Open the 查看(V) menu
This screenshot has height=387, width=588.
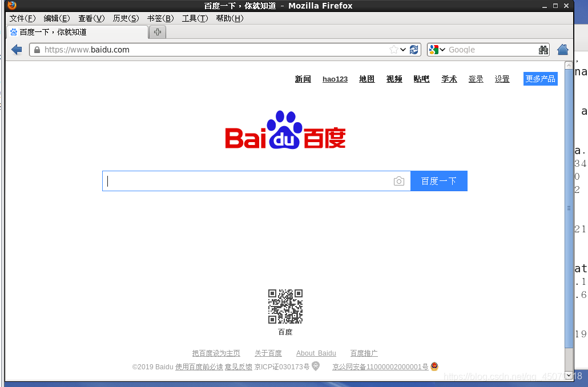91,18
